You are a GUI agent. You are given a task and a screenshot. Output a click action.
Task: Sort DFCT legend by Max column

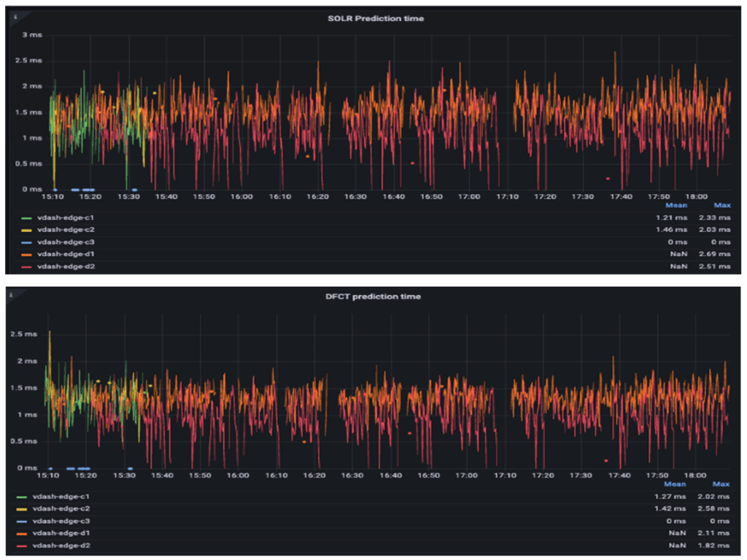tap(721, 484)
